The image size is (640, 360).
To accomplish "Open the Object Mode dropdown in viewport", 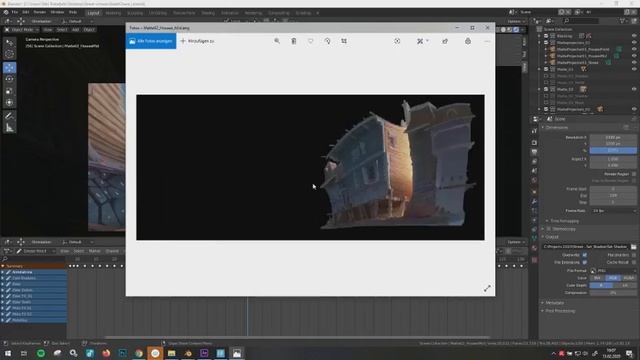I will [22, 29].
